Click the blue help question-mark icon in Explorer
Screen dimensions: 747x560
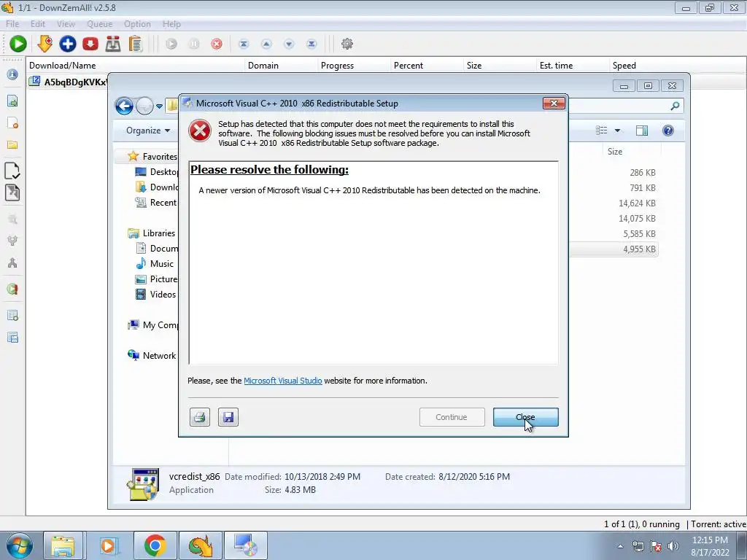[x=668, y=131]
